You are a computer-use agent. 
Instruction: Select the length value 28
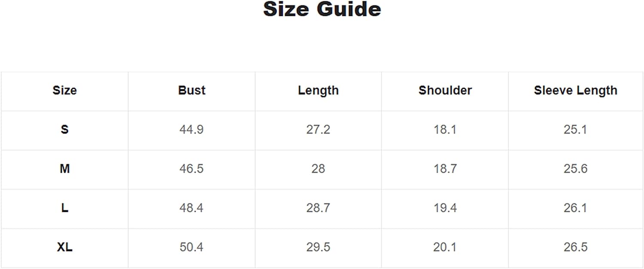point(318,168)
